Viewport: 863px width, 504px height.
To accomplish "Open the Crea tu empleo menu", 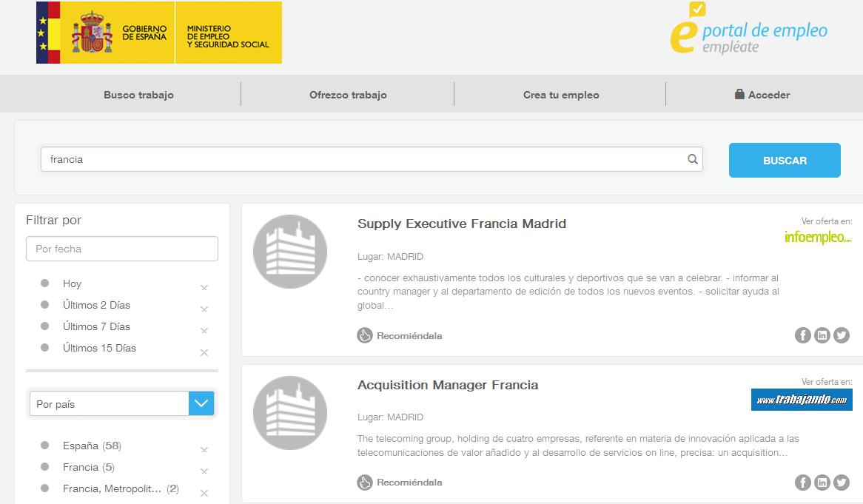I will pos(561,95).
